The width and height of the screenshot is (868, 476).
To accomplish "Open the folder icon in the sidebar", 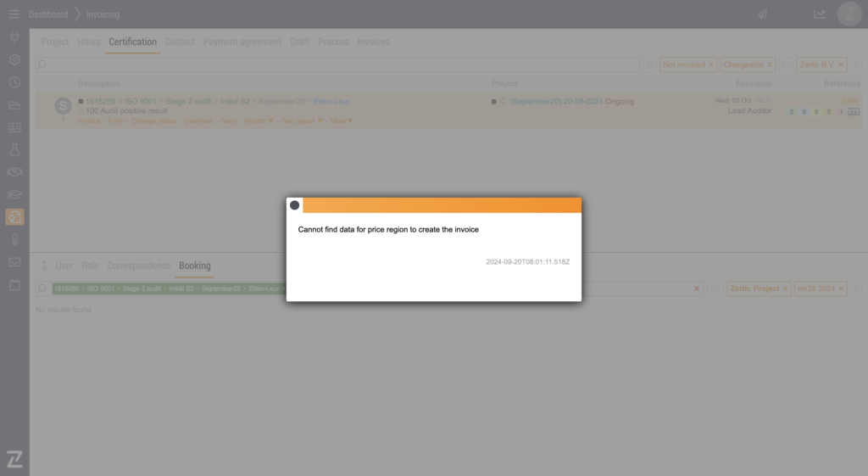I will point(14,105).
